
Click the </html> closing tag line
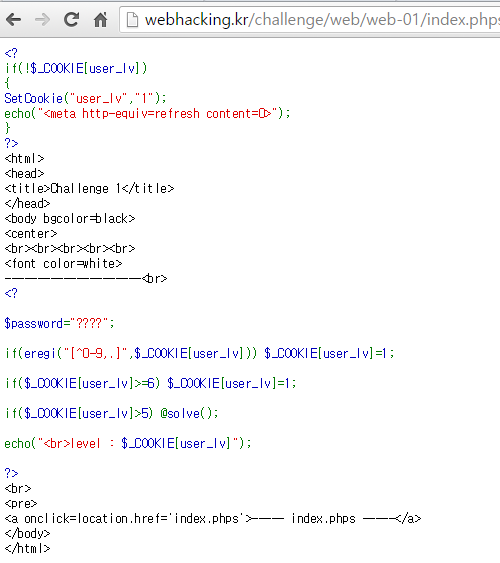27,549
